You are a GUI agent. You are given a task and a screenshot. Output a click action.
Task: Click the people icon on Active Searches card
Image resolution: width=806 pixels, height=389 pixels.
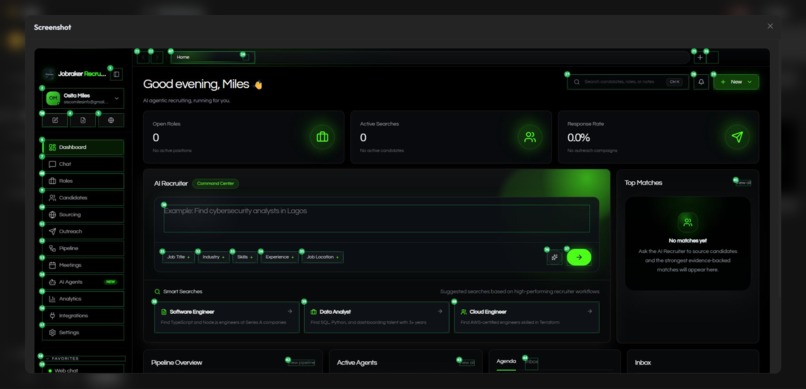530,137
